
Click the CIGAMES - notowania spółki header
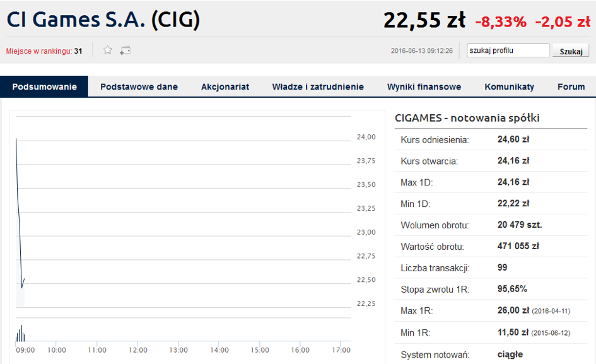pos(467,118)
